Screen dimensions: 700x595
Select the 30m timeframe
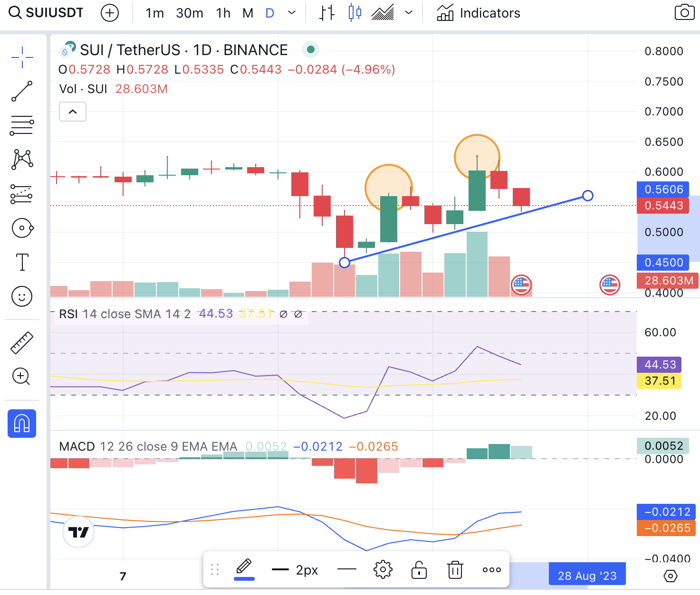pos(190,13)
